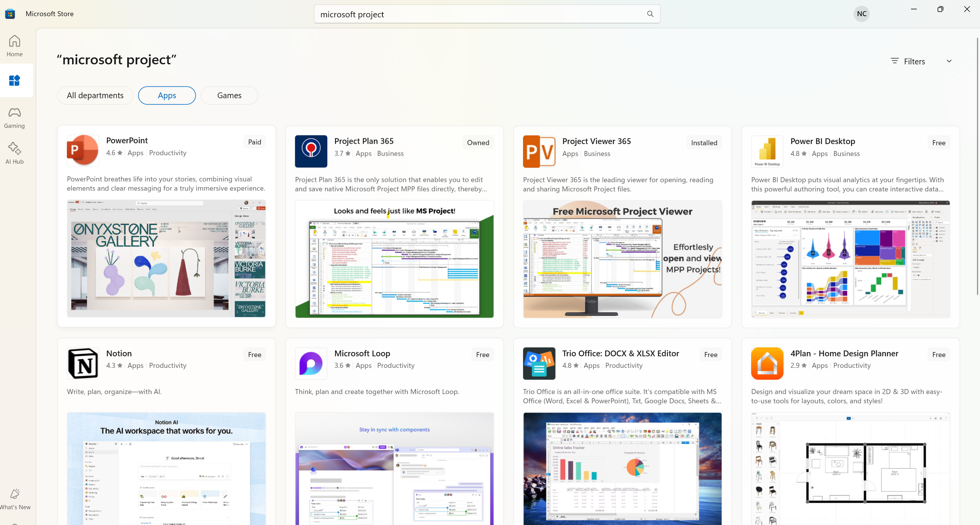The image size is (980, 525).
Task: Click the Microsoft Loop title text
Action: click(x=362, y=354)
